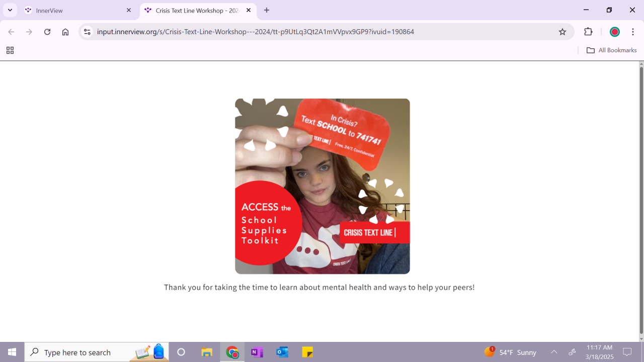
Task: Click the School Supplies Toolkit image
Action: point(323,186)
